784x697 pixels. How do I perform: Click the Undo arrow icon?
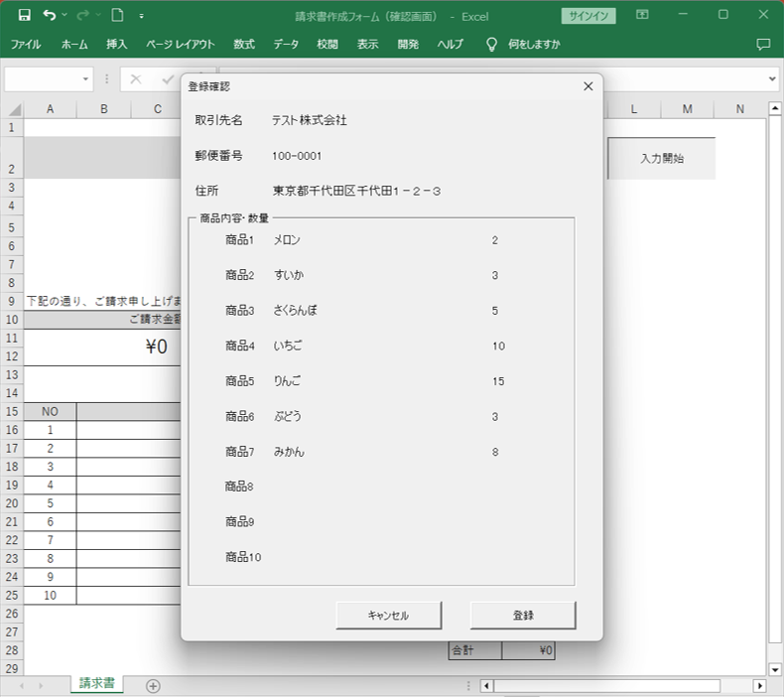click(x=50, y=15)
